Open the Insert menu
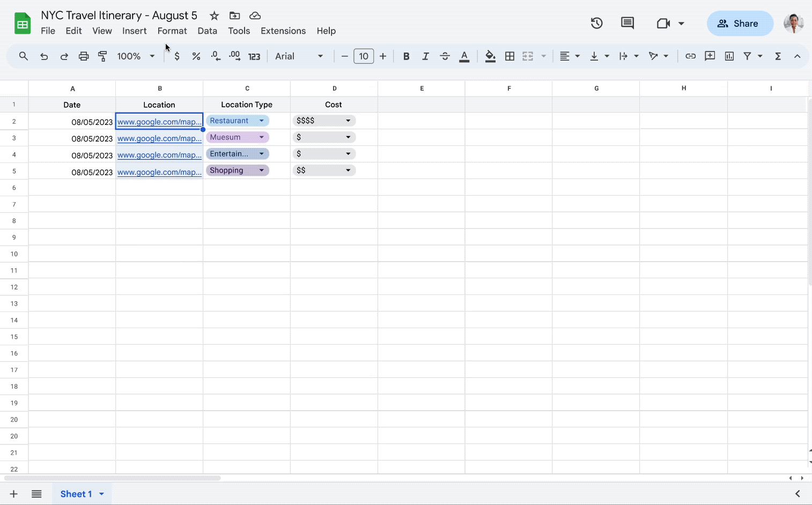Image resolution: width=812 pixels, height=505 pixels. (x=134, y=31)
